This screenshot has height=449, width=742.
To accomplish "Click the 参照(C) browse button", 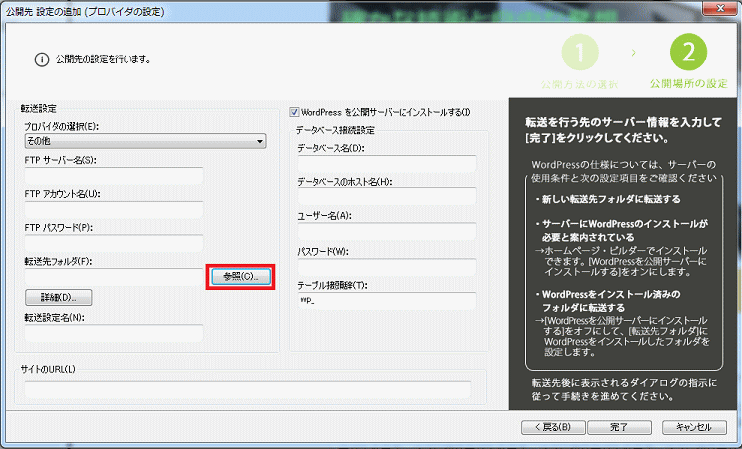I will (240, 276).
